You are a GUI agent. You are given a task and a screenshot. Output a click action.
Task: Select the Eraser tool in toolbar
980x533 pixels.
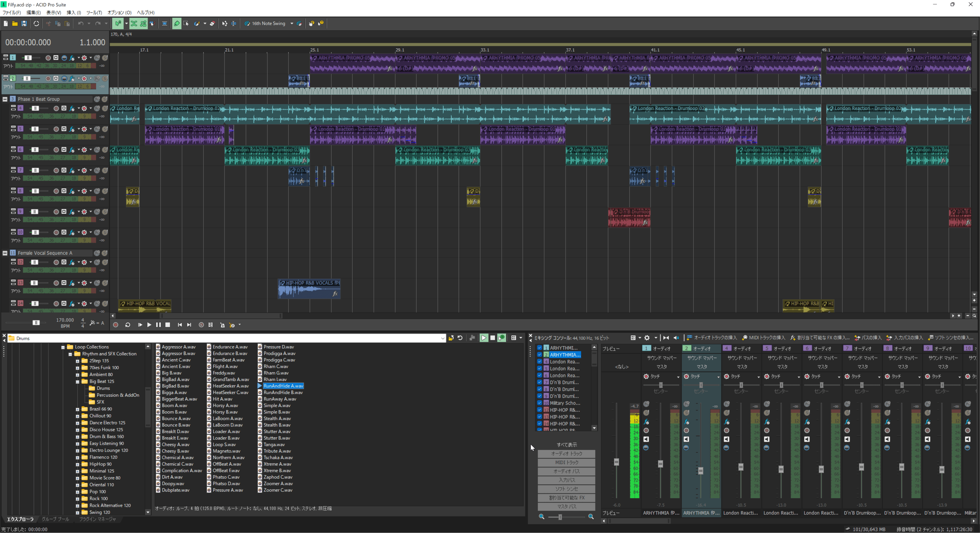pyautogui.click(x=213, y=23)
